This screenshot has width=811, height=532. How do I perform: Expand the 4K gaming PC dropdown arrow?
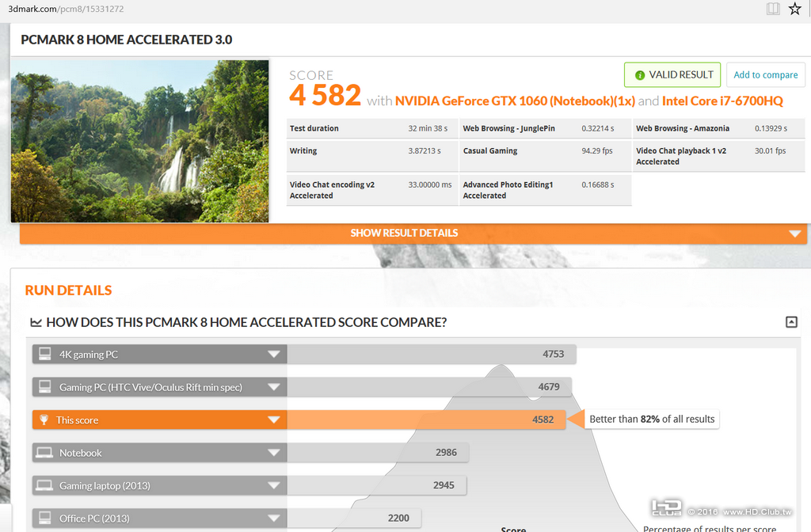point(273,355)
